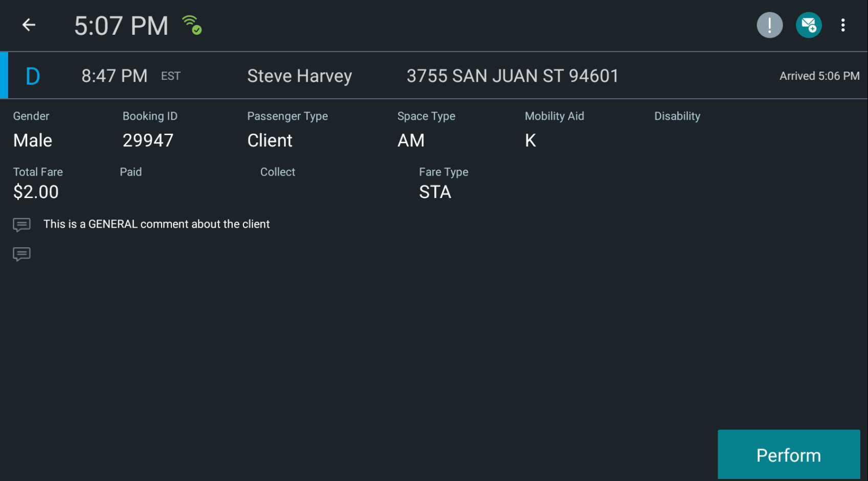Open the three-dot overflow menu
Viewport: 868px width, 481px height.
[843, 25]
